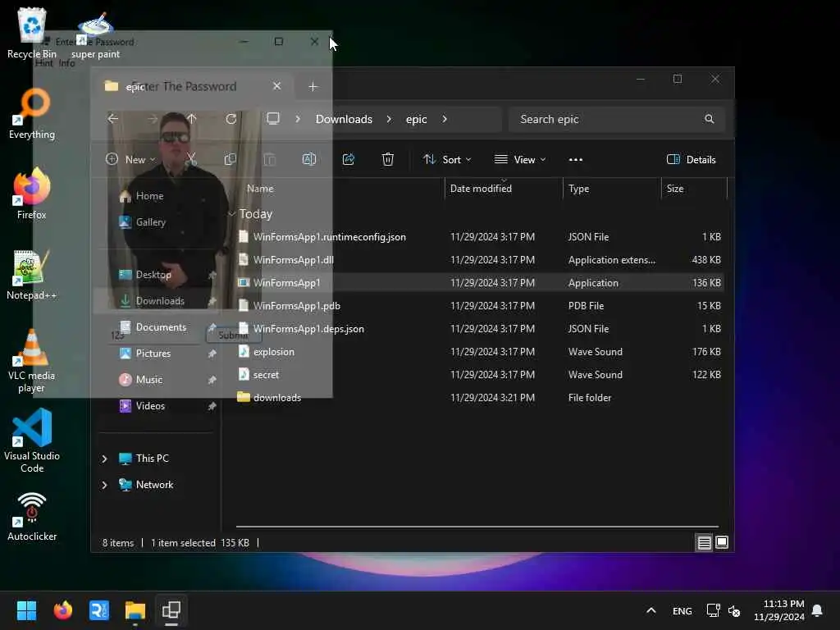
Task: Click the Back arrow in Explorer
Action: 112,119
